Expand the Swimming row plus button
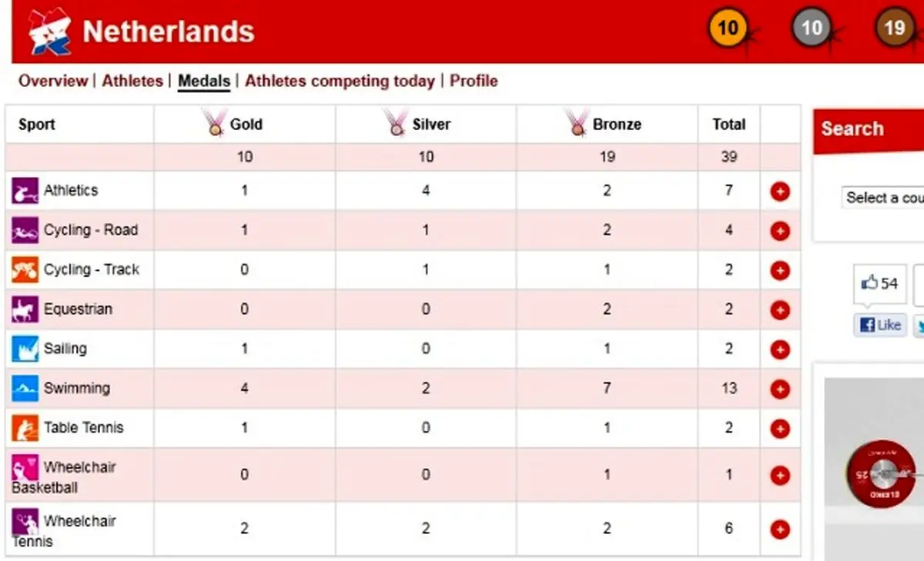This screenshot has width=924, height=561. click(x=780, y=389)
